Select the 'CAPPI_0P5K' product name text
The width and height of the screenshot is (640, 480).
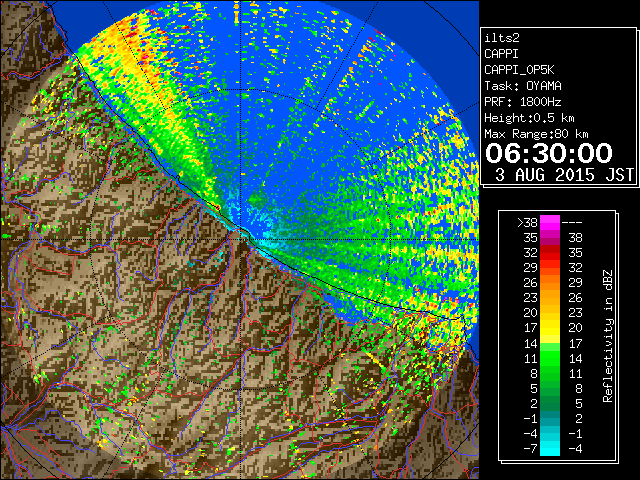[x=519, y=70]
